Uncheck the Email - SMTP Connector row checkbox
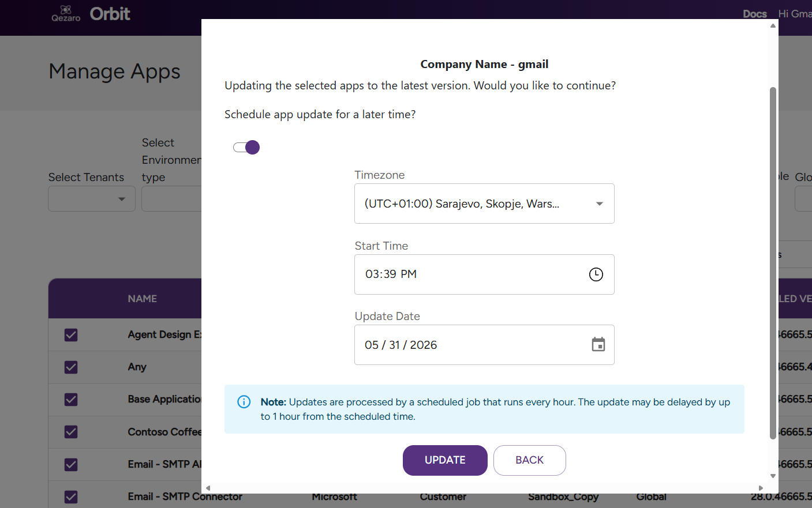 (x=71, y=497)
